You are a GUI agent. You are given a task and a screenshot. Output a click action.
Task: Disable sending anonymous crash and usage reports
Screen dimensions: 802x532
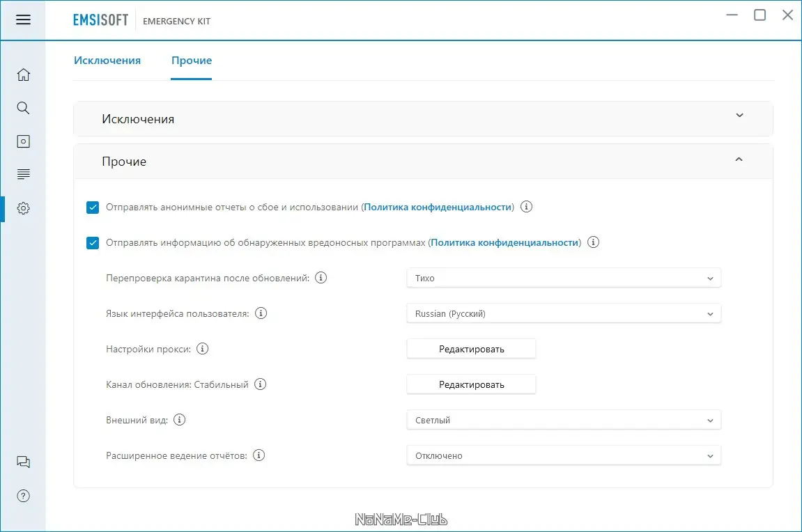click(x=93, y=207)
